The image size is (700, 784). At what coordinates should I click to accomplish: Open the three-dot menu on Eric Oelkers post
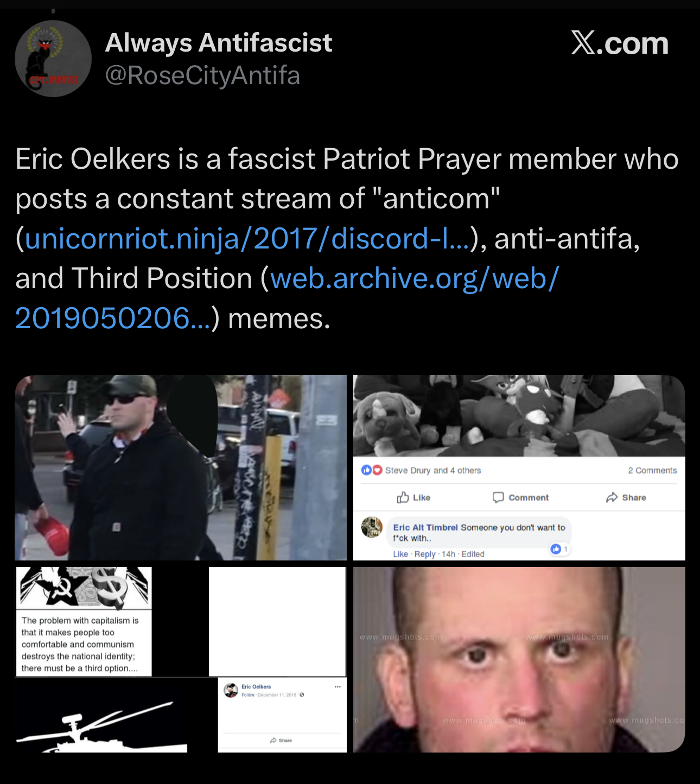(x=338, y=687)
